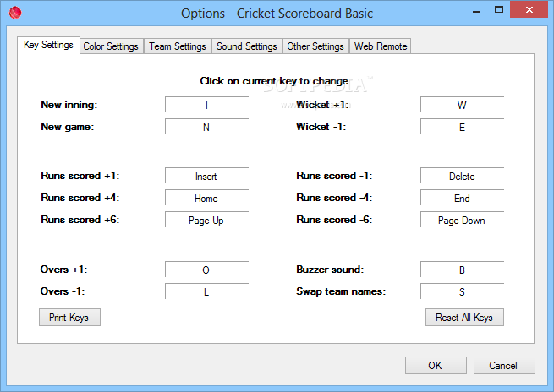The width and height of the screenshot is (554, 392).
Task: Click the 'Runs scored +6:' label
Action: tap(80, 220)
